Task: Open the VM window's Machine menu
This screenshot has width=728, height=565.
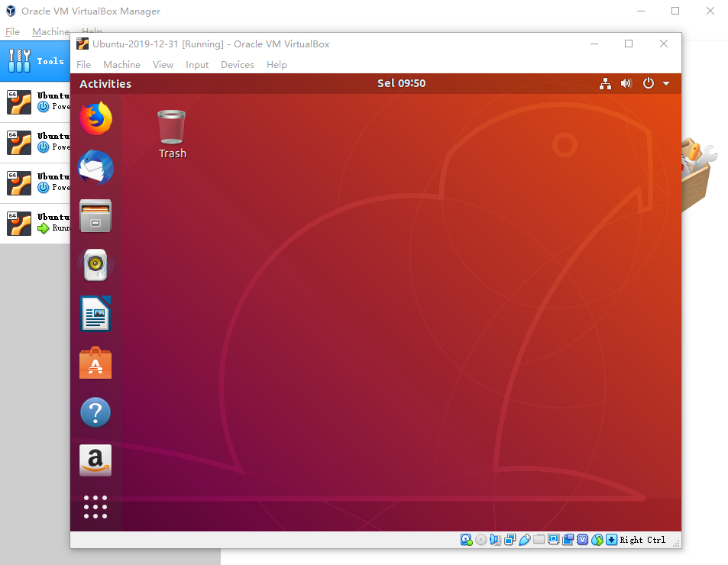Action: point(121,64)
